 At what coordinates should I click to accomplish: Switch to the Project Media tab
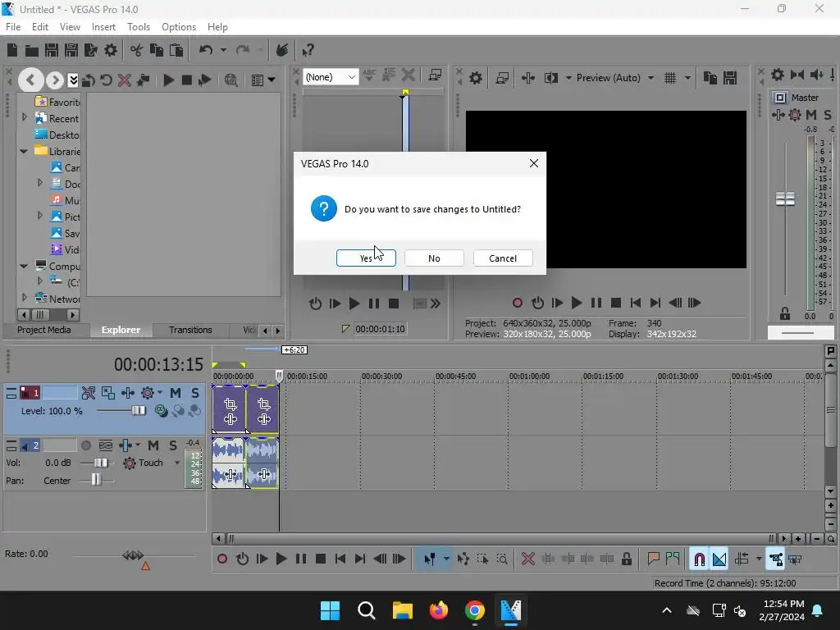click(44, 330)
